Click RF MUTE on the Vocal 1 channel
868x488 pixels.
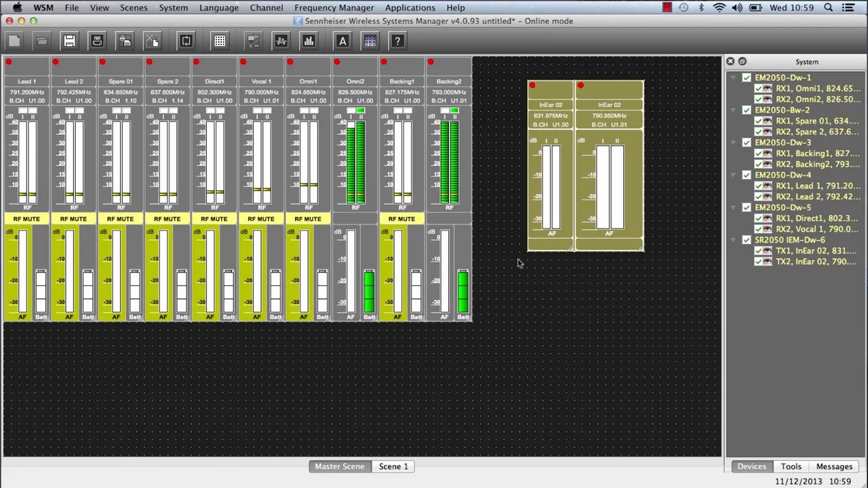click(x=261, y=219)
